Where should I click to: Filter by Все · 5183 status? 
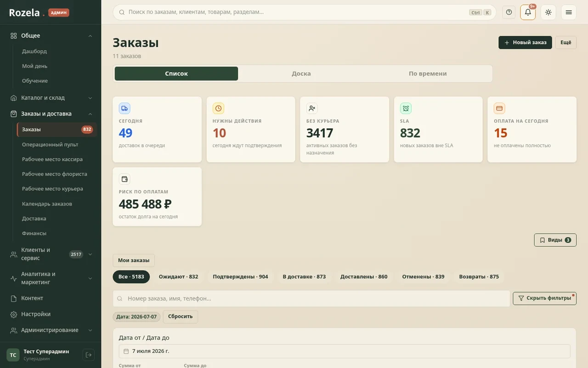click(x=131, y=277)
